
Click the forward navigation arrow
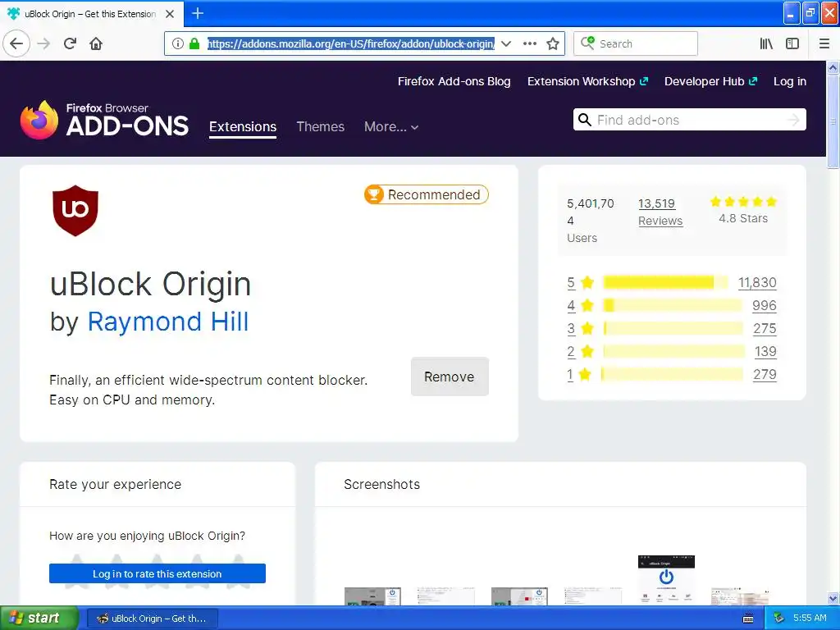(44, 43)
